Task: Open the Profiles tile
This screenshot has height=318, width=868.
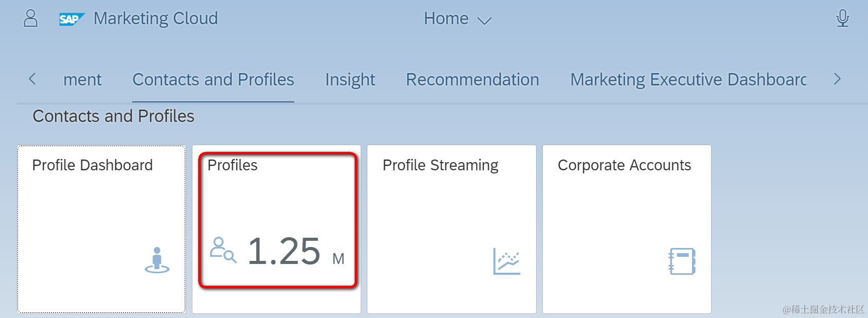Action: (x=277, y=229)
